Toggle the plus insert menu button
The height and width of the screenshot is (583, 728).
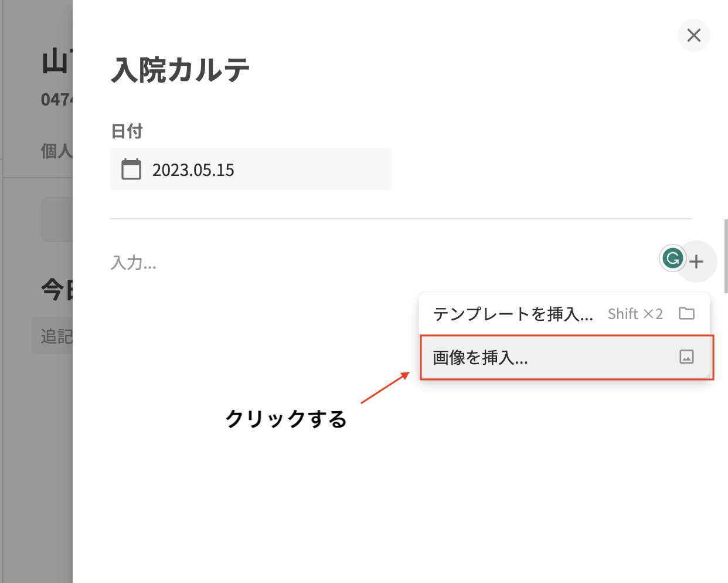click(697, 262)
